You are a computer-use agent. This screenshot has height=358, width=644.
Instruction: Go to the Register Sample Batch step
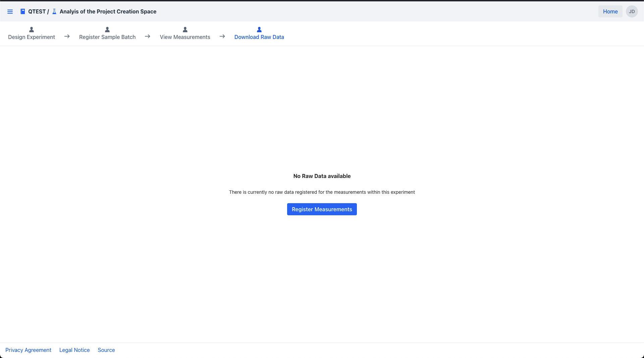107,37
